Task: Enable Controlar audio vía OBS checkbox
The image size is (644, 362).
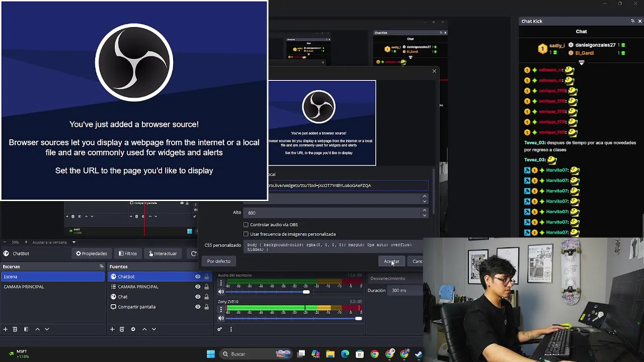Action: [x=246, y=225]
